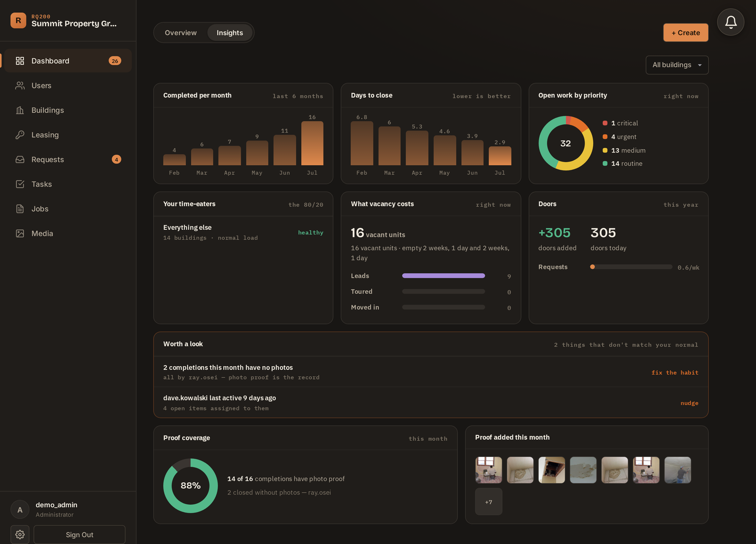Click the Media image icon
Image resolution: width=756 pixels, height=544 pixels.
coord(20,233)
